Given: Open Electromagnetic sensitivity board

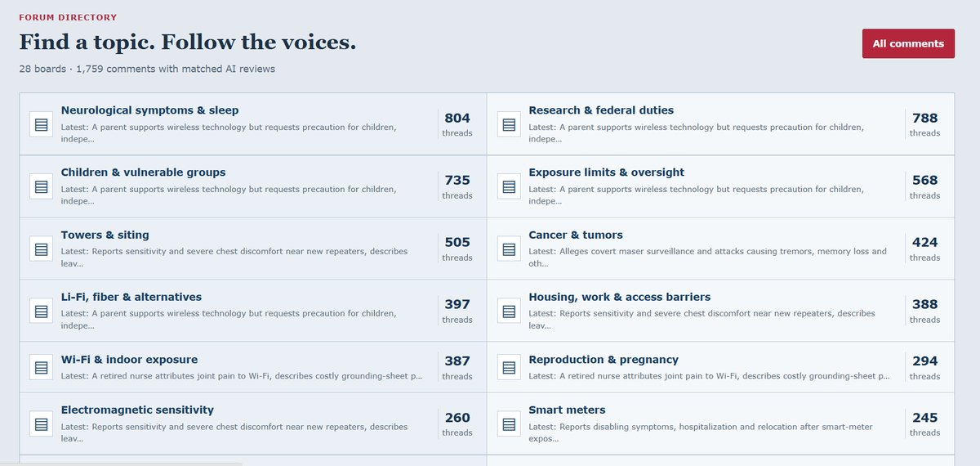Looking at the screenshot, I should [137, 410].
